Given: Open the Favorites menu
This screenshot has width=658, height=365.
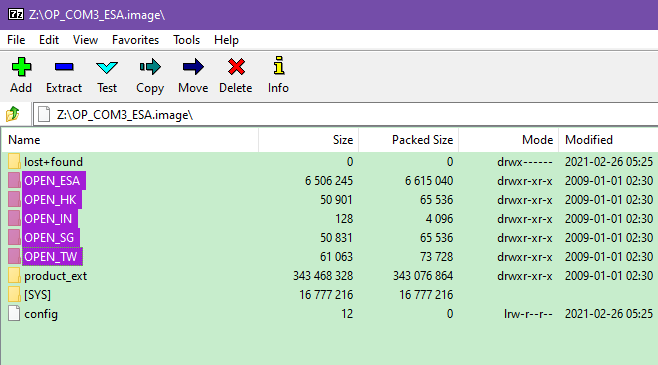Looking at the screenshot, I should 135,40.
